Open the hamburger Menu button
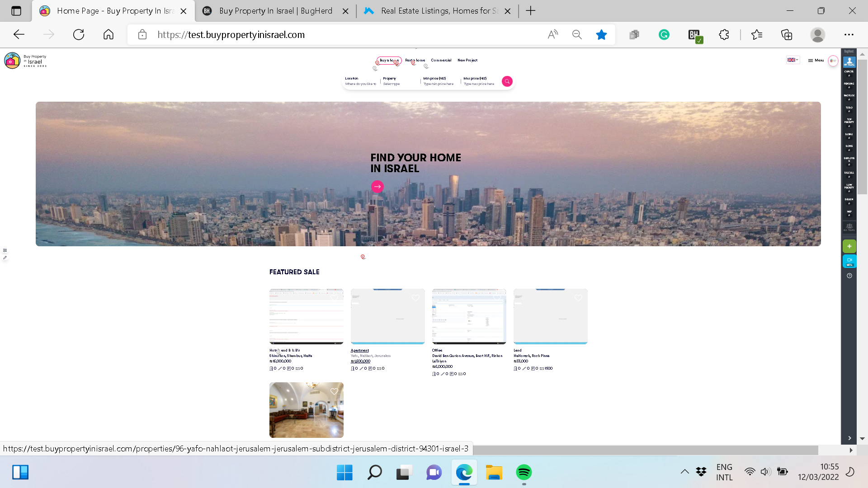This screenshot has height=488, width=868. coord(816,60)
